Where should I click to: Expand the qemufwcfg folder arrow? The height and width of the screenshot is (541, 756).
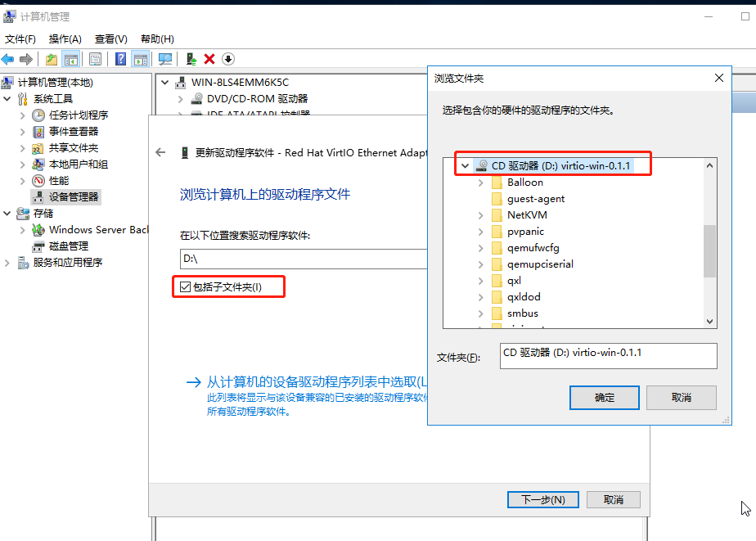(481, 248)
